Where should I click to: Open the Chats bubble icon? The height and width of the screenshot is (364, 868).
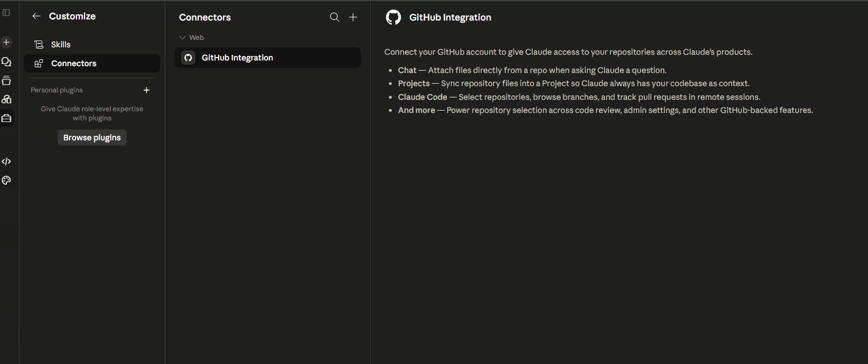click(x=6, y=62)
